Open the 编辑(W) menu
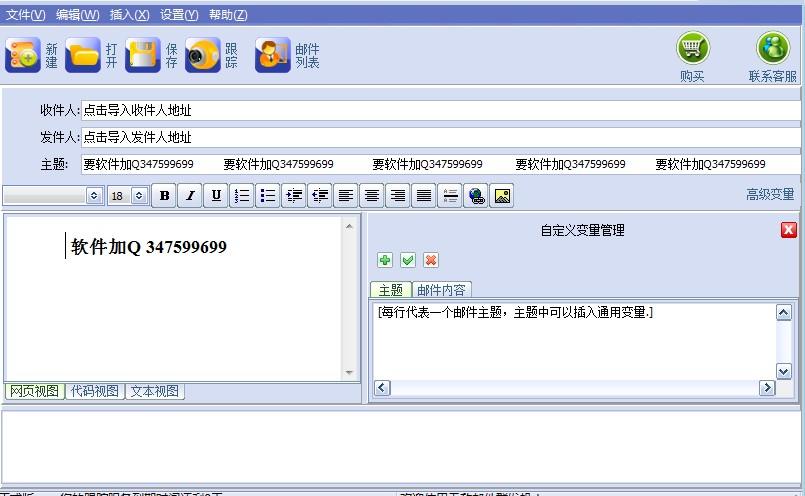The image size is (805, 496). (x=78, y=15)
